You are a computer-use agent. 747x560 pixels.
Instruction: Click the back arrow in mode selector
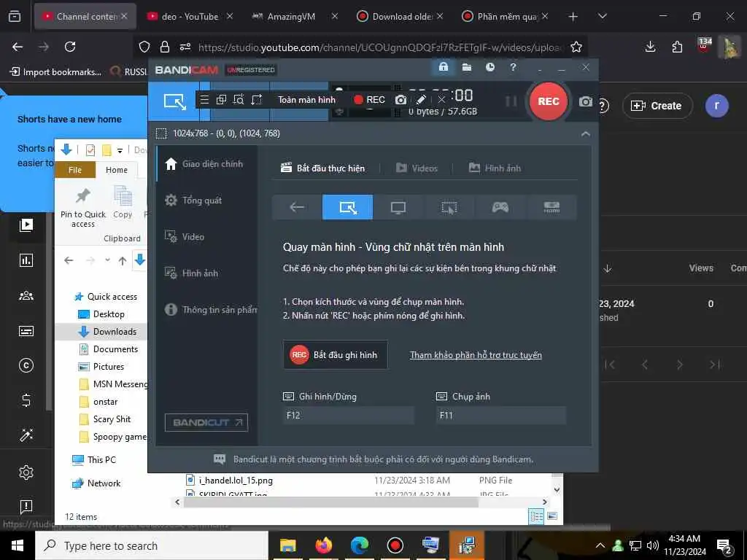(x=297, y=207)
